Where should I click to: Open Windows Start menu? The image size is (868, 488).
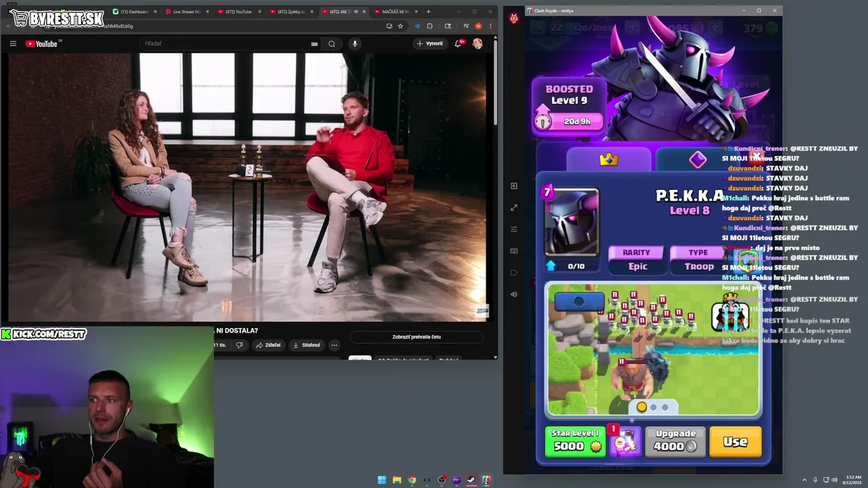pos(382,480)
